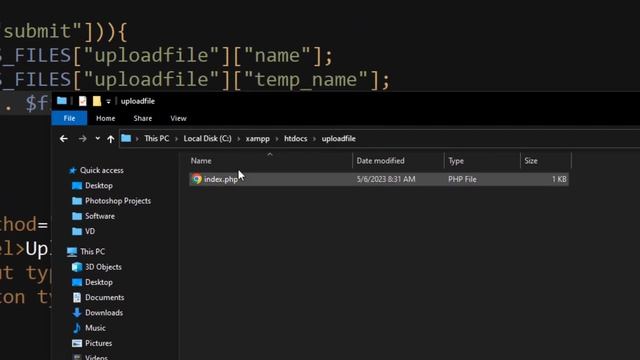Select the index.php file
Screen dimensions: 640x360
pos(379,179)
